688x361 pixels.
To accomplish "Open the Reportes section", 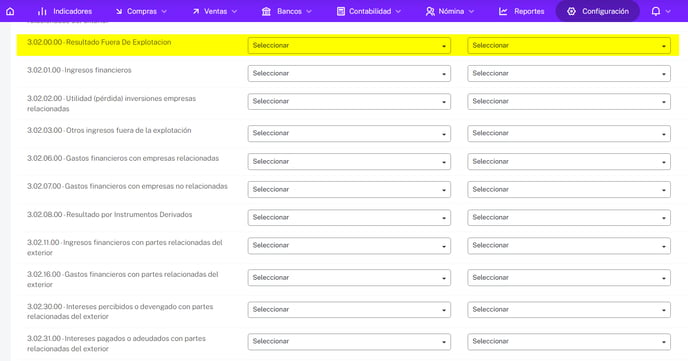I will [x=521, y=11].
